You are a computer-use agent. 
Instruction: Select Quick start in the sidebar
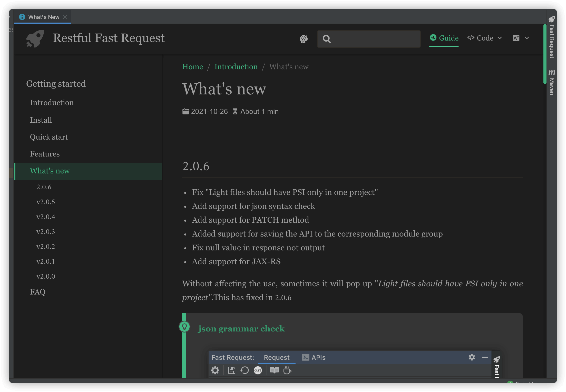point(49,137)
